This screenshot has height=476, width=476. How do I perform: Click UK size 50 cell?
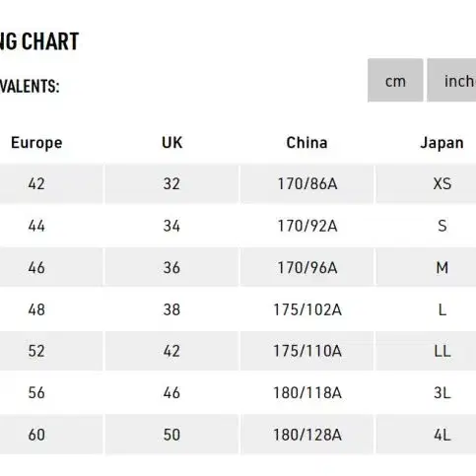point(171,435)
